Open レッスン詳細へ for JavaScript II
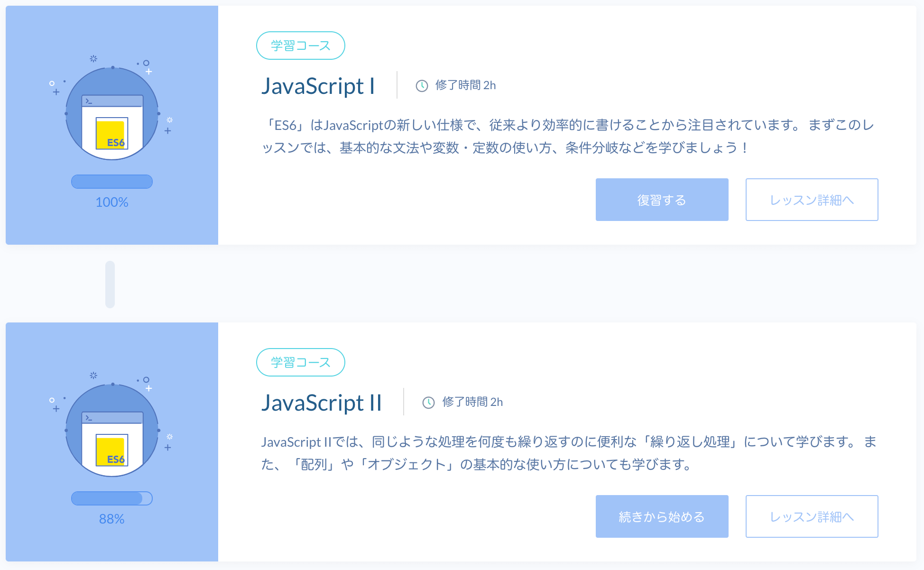 (812, 516)
